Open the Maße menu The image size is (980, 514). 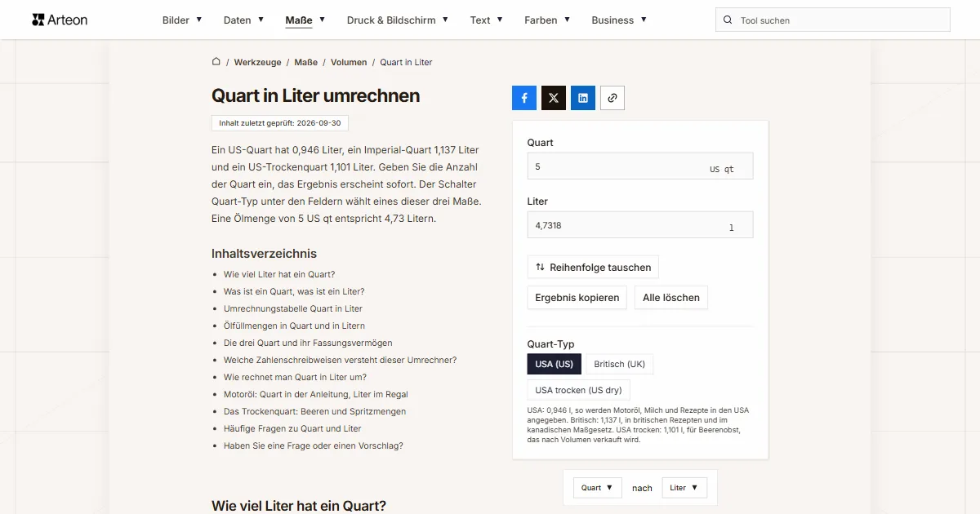pos(305,20)
